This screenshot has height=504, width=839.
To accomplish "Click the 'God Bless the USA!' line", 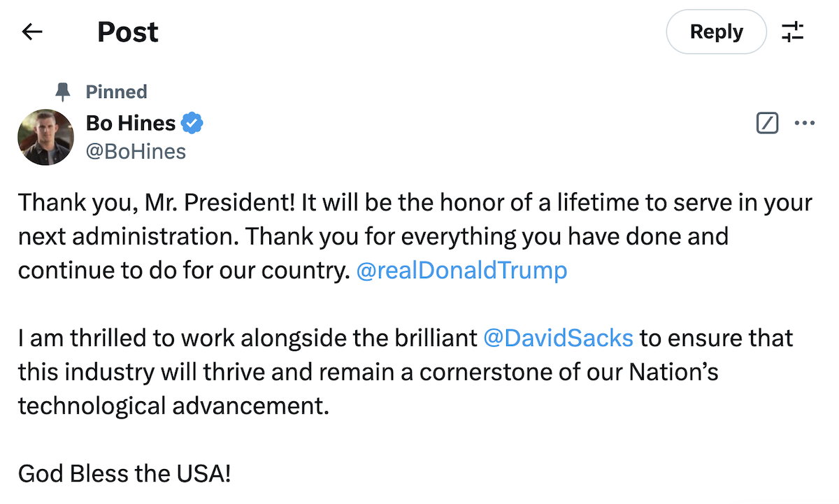I will tap(123, 473).
